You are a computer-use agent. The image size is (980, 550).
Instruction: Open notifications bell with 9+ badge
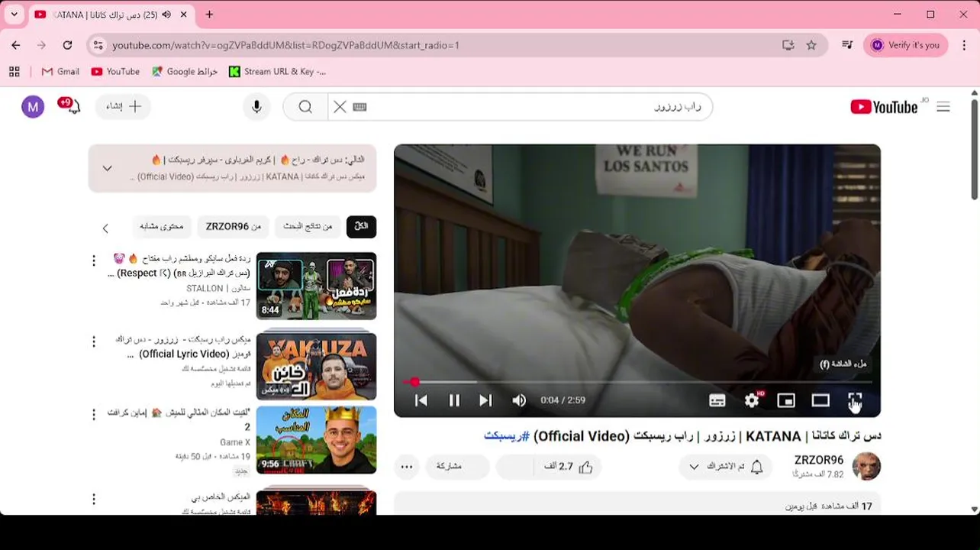click(69, 105)
